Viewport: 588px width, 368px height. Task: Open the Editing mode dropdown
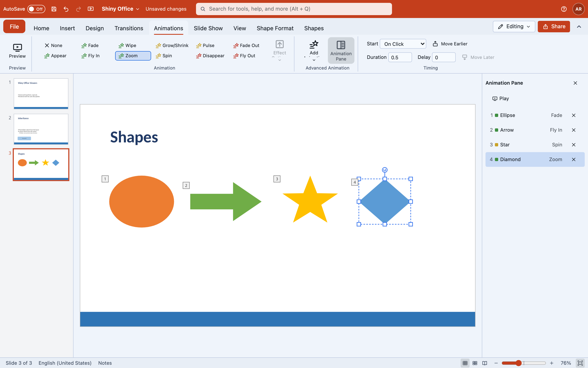coord(514,27)
